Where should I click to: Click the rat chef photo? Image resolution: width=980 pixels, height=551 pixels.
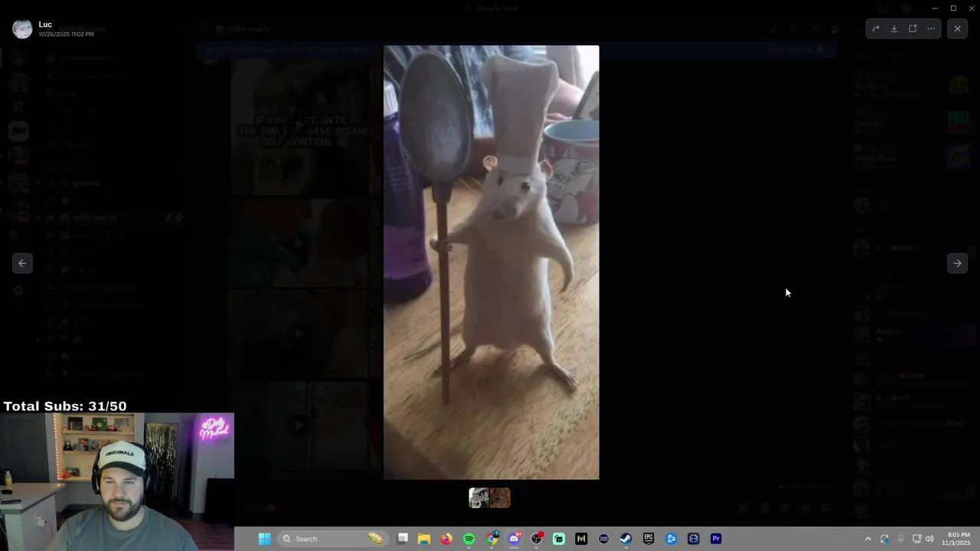coord(491,262)
